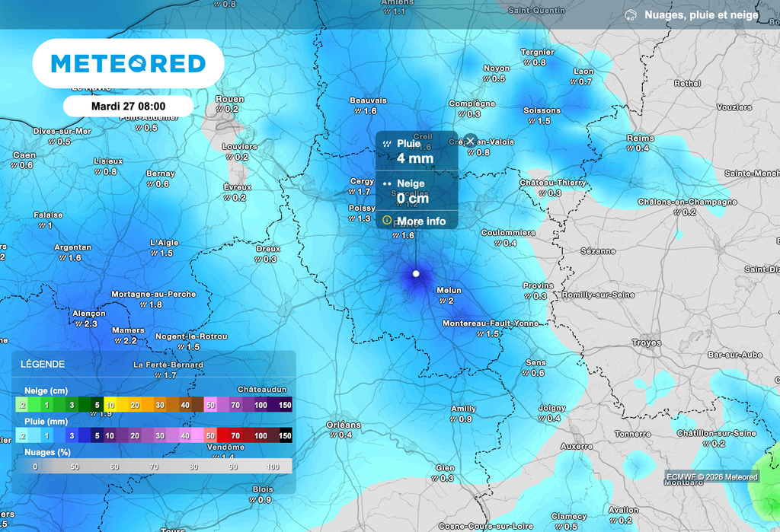The width and height of the screenshot is (780, 532).
Task: Select the Mardi 27 08:00 time label
Action: point(128,106)
